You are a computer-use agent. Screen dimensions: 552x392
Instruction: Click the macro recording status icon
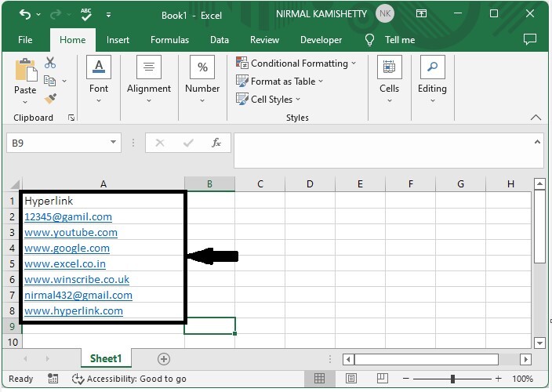tap(53, 379)
